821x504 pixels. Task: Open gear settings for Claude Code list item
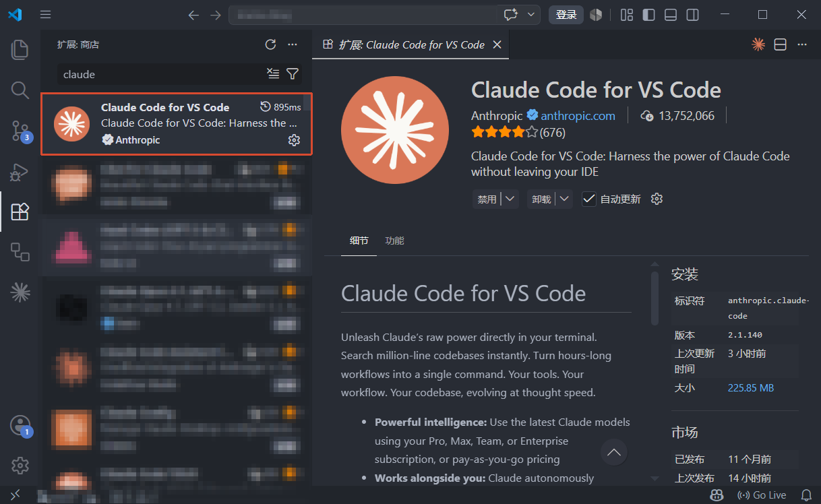(294, 140)
